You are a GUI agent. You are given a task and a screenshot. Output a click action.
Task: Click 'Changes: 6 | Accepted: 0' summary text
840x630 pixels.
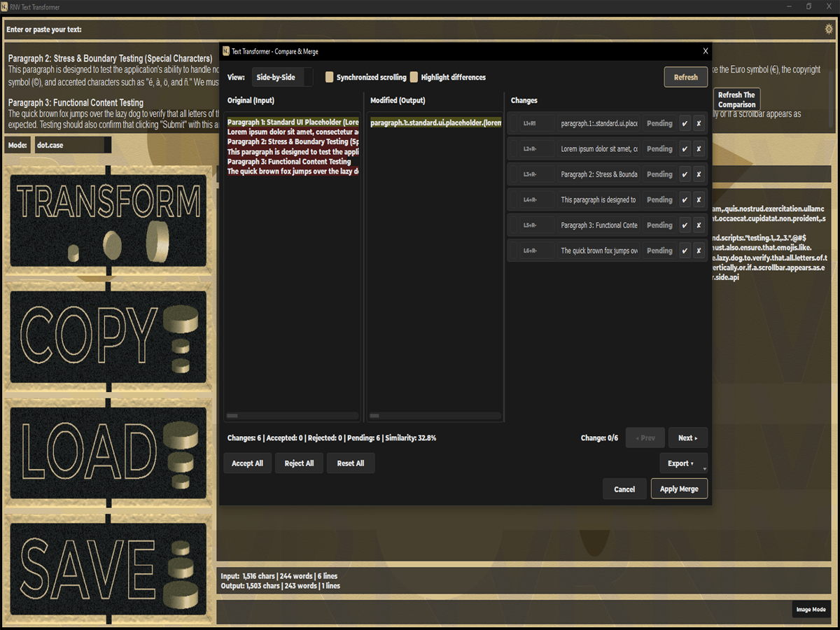pos(332,438)
